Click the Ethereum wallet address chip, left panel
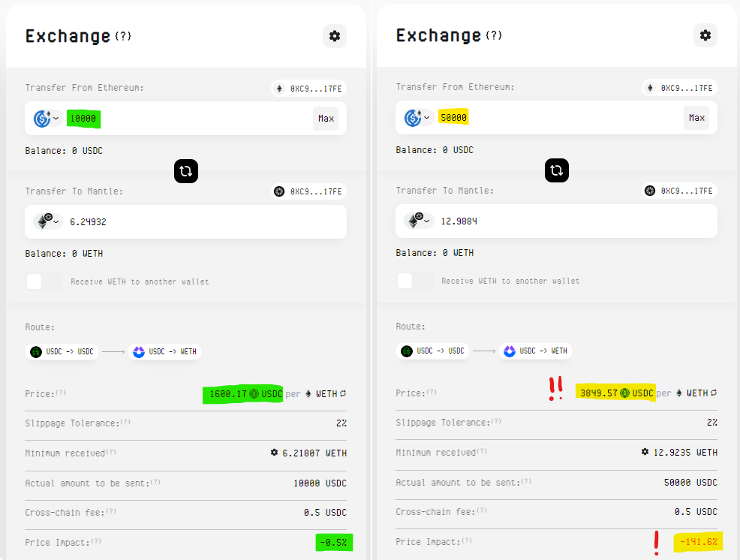 coord(309,89)
